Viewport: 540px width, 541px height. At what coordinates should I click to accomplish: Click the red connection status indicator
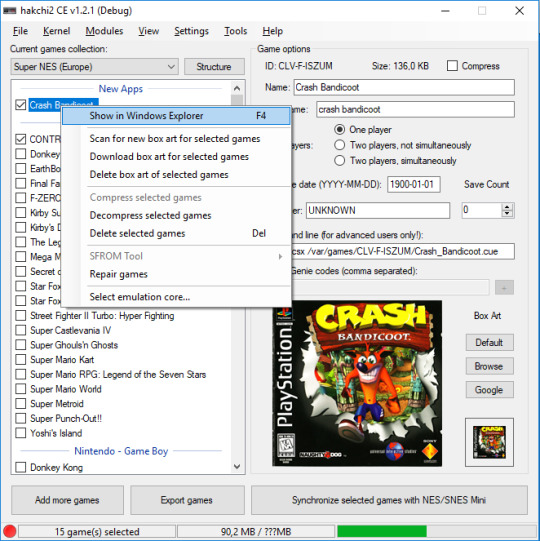tap(9, 531)
